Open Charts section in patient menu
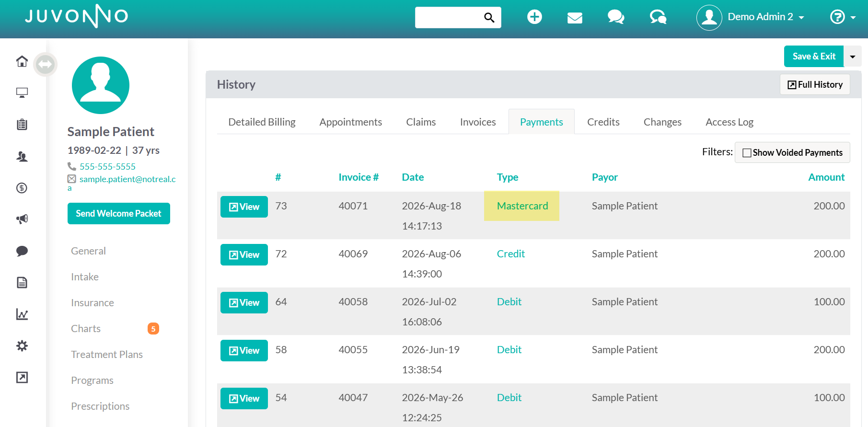This screenshot has height=427, width=868. (x=86, y=328)
